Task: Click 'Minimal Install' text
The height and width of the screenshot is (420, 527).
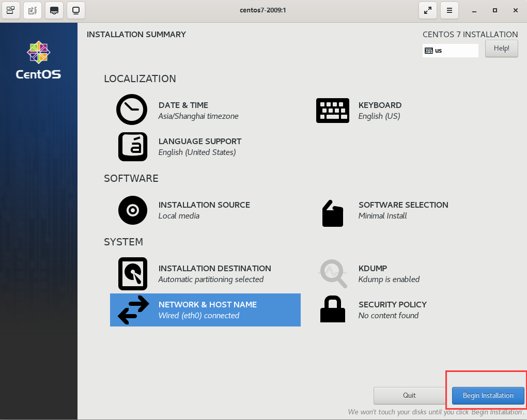Action: click(x=382, y=216)
